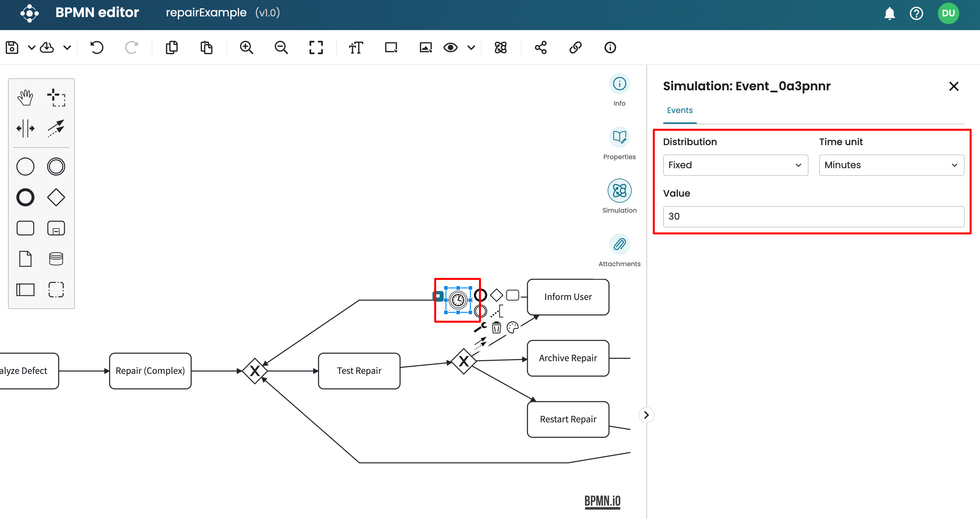Zoom out using the magnifier icon
The image size is (980, 519).
tap(281, 47)
